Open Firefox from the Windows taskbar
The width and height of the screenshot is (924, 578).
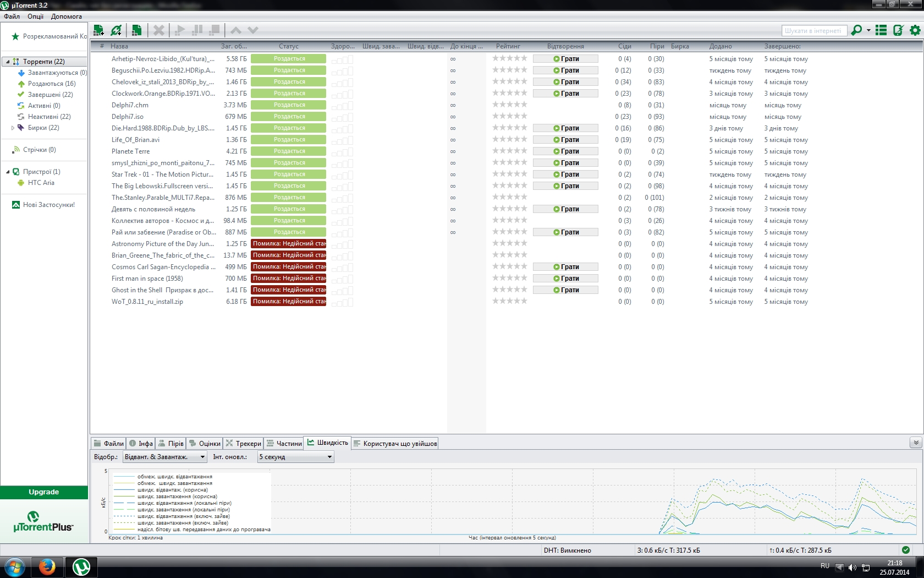[x=47, y=566]
